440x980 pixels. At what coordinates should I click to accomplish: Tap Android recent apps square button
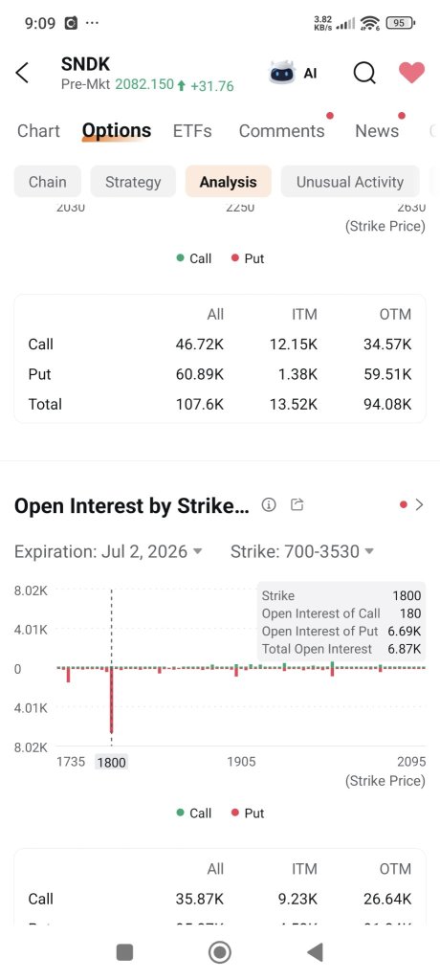pyautogui.click(x=125, y=952)
